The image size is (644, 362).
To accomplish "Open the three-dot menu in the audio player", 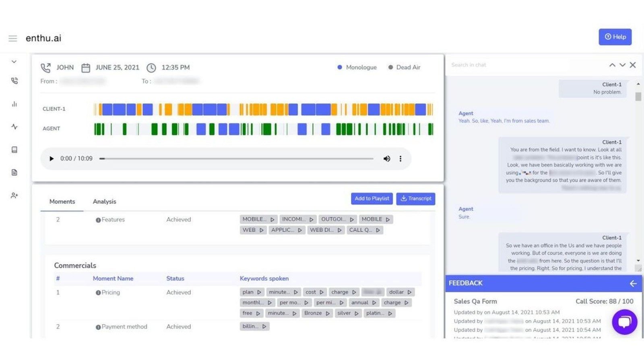I will coord(400,158).
